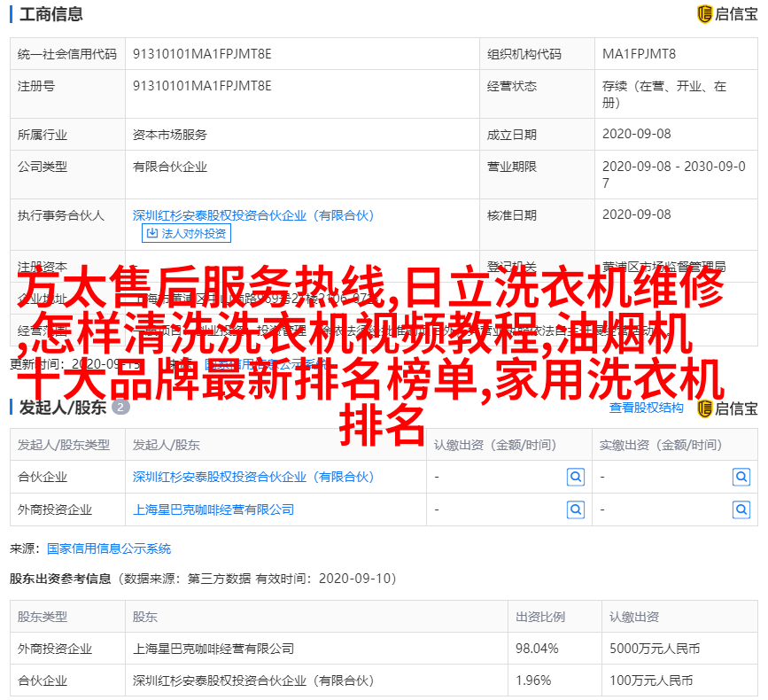Select 98.04% investment ratio cell
This screenshot has width=768, height=700.
(x=537, y=649)
